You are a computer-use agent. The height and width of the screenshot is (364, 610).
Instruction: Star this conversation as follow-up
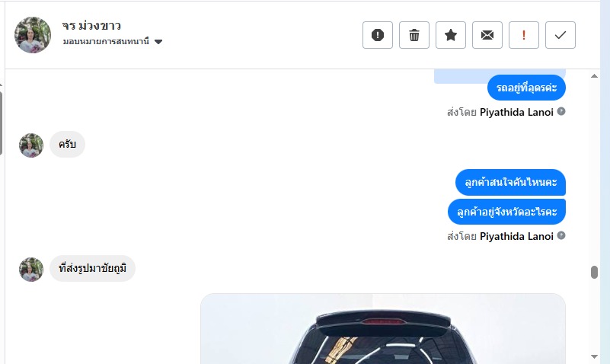tap(451, 35)
